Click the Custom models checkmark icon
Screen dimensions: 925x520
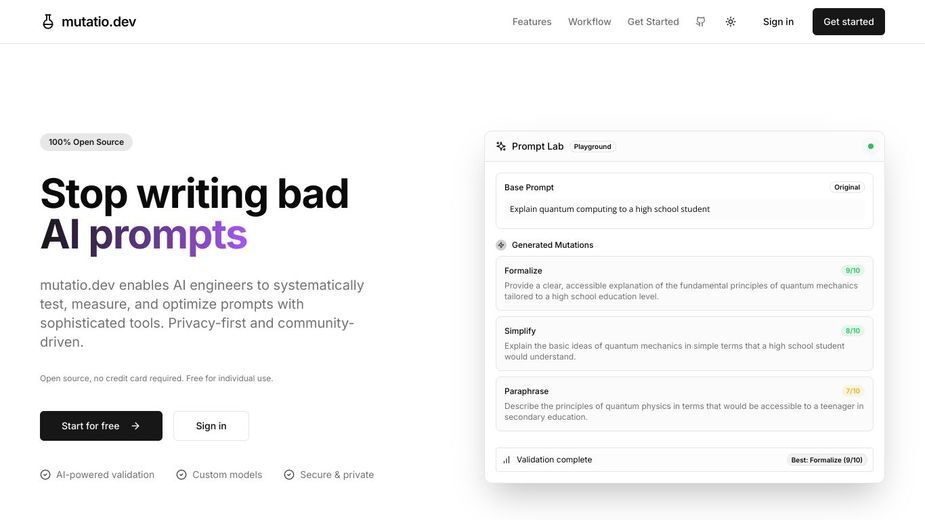click(x=181, y=475)
